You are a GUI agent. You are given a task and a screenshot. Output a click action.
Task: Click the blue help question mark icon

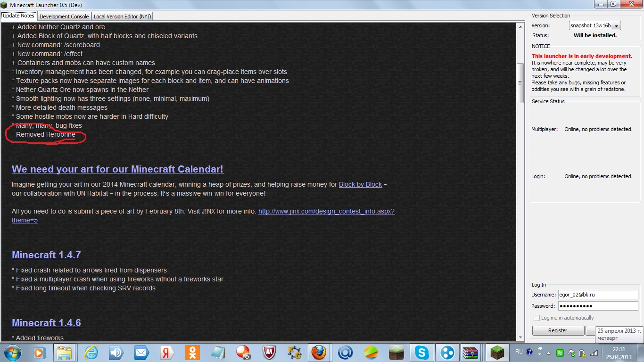(x=529, y=352)
